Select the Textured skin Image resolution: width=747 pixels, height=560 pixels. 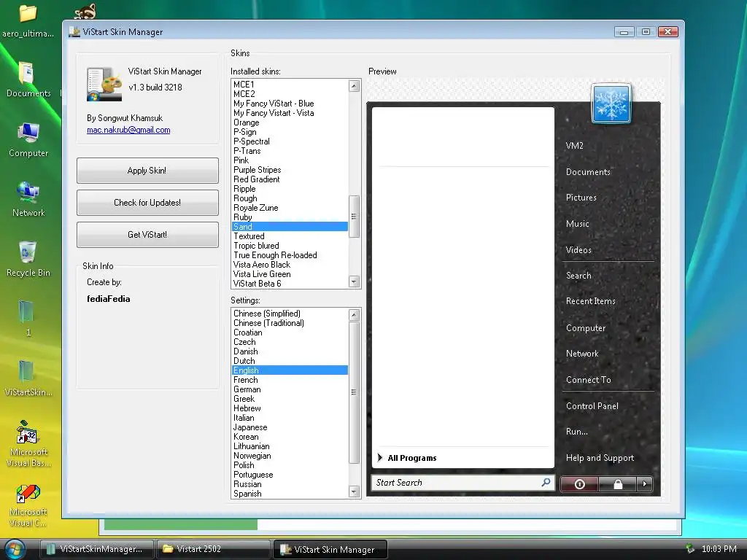click(x=290, y=236)
